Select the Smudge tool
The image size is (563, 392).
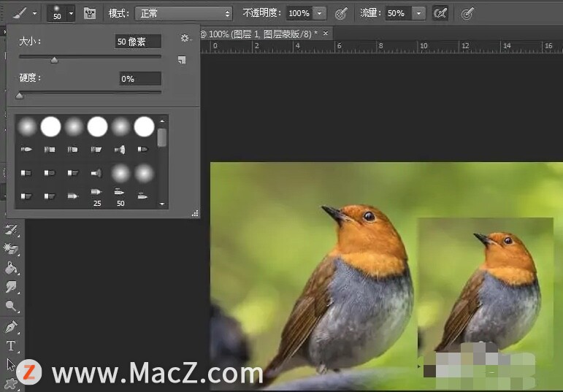tap(11, 287)
